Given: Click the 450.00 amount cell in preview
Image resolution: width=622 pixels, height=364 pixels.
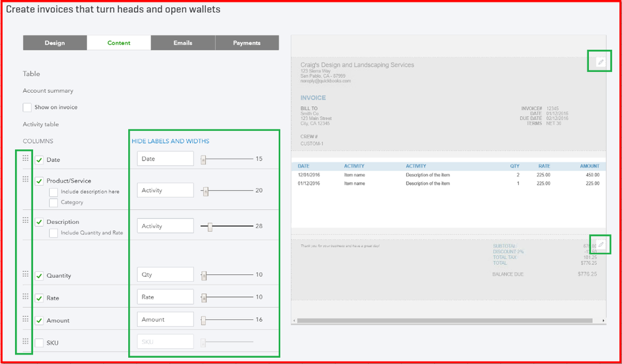Looking at the screenshot, I should [593, 175].
